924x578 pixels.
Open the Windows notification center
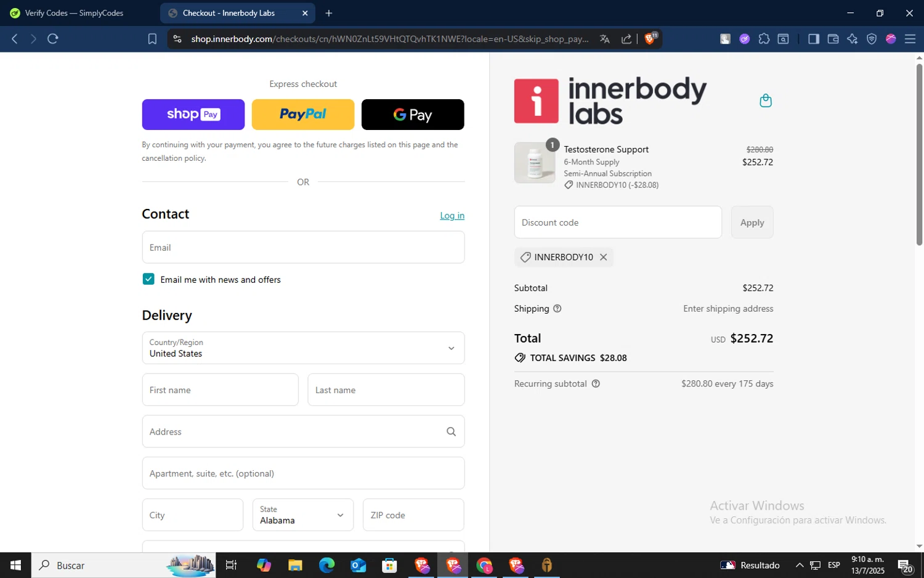(905, 566)
